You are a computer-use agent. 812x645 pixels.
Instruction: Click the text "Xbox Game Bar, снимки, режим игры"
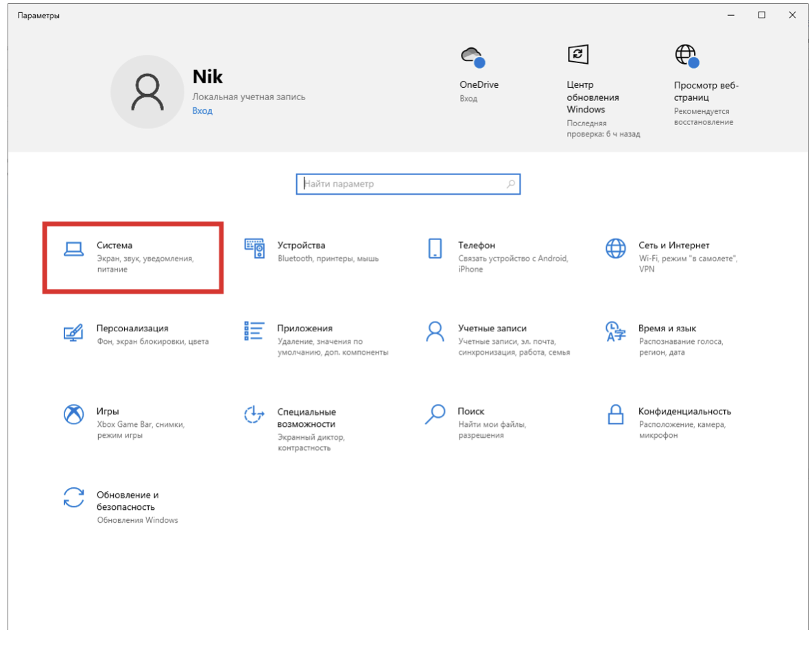(x=141, y=430)
